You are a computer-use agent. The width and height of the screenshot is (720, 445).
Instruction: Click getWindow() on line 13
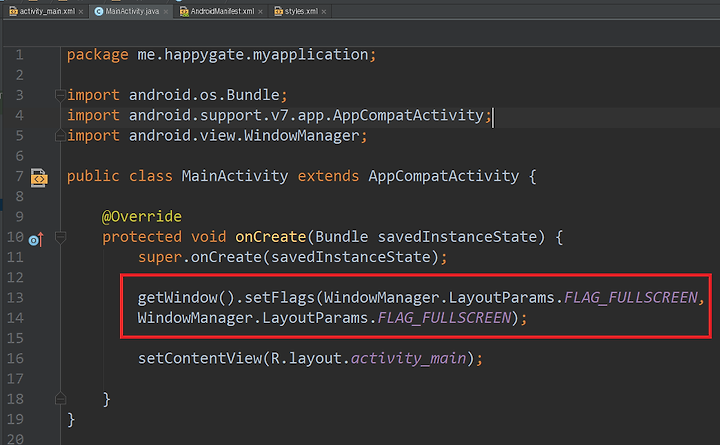pos(186,298)
